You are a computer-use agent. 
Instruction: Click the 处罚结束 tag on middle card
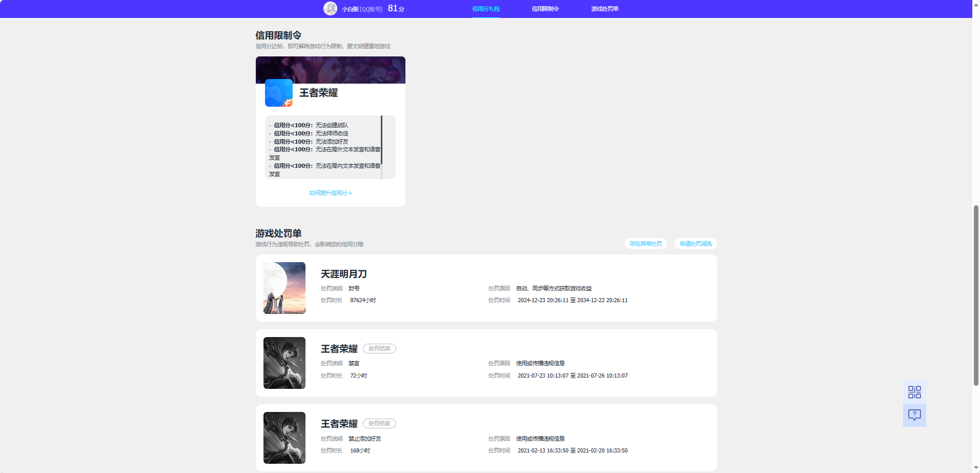[379, 348]
